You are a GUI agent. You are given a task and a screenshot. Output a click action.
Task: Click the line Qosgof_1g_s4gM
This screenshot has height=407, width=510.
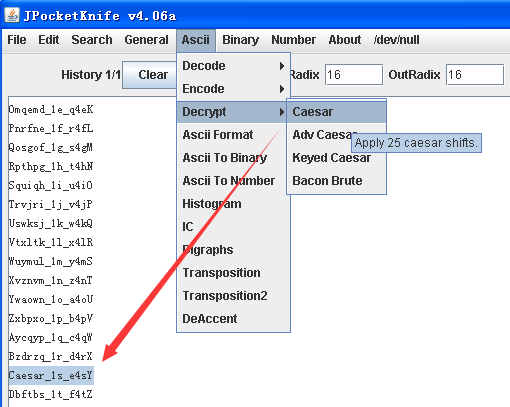coord(51,148)
